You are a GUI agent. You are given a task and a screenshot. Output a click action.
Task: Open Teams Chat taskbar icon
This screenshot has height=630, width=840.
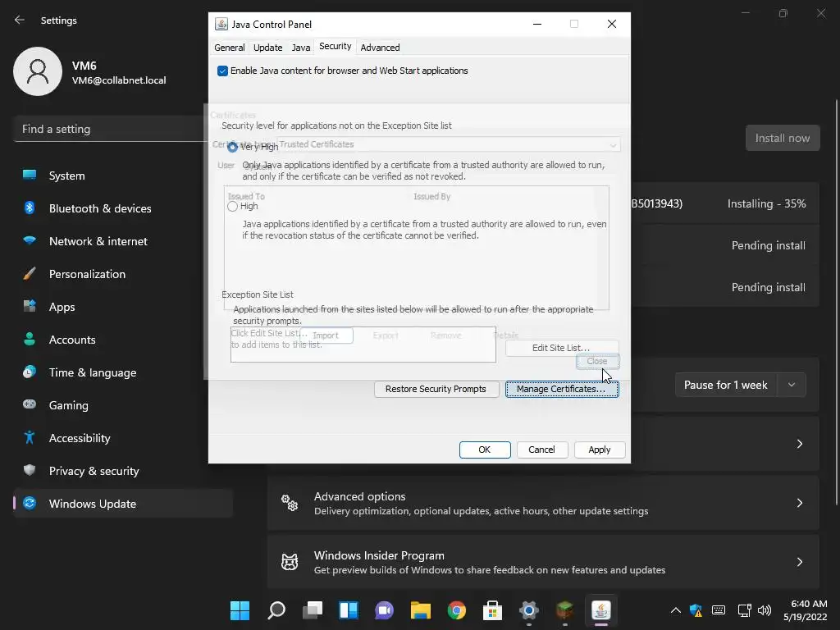384,610
